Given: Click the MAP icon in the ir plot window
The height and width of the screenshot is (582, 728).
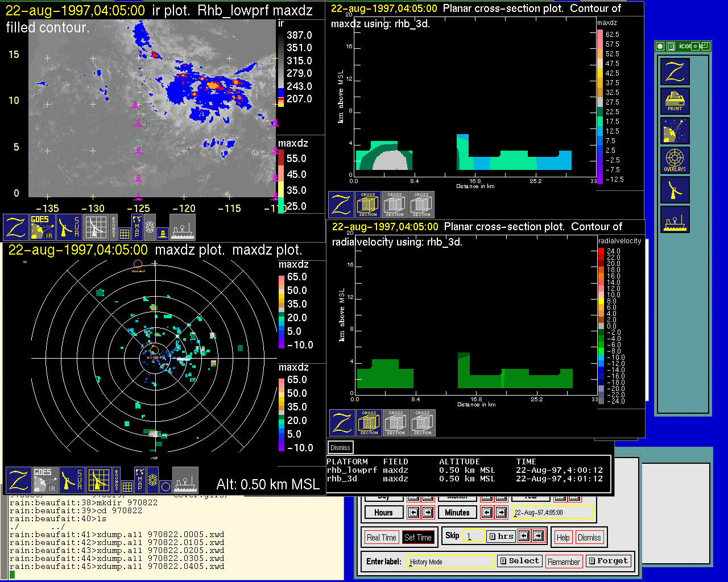Looking at the screenshot, I should [x=136, y=227].
